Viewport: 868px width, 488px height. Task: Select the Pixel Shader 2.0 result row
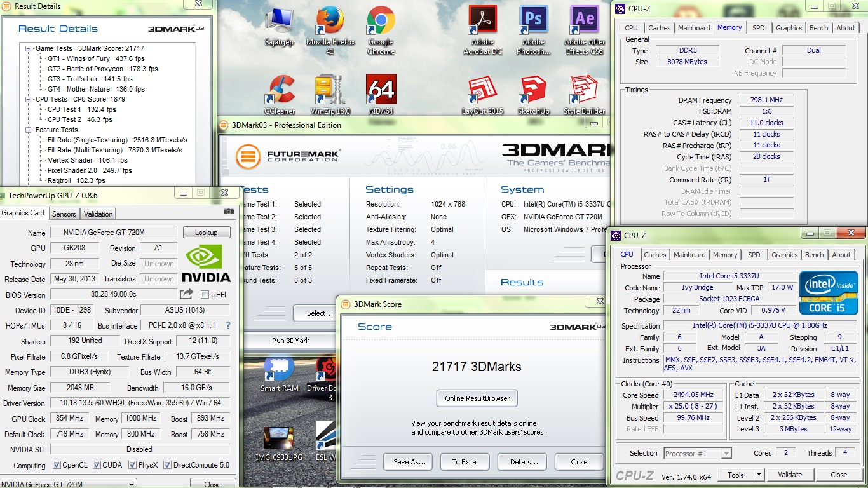click(90, 170)
